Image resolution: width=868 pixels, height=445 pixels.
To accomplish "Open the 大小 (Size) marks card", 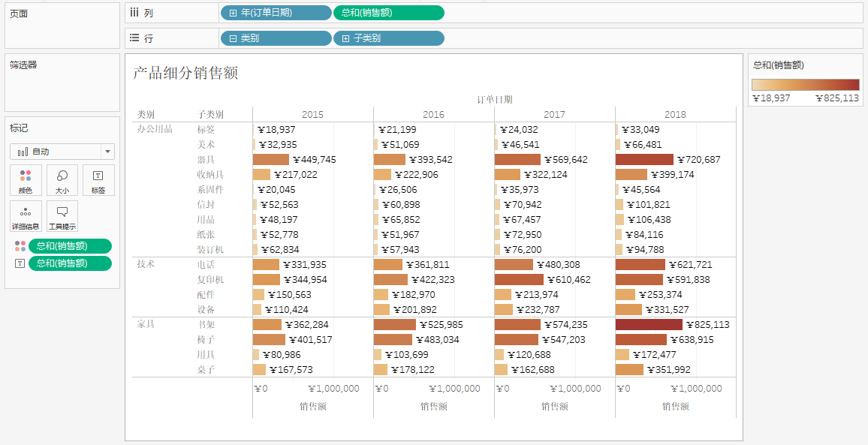I will click(62, 180).
